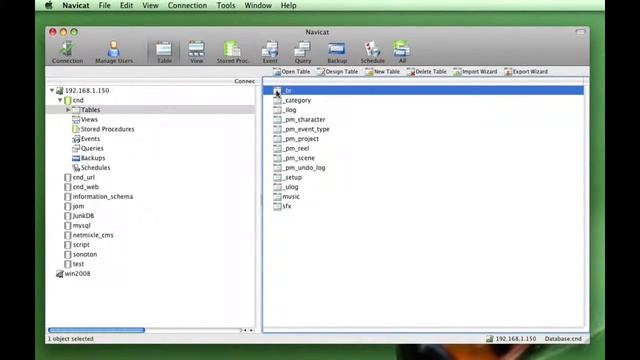Select the sonoton database
640x360 pixels.
pos(80,254)
